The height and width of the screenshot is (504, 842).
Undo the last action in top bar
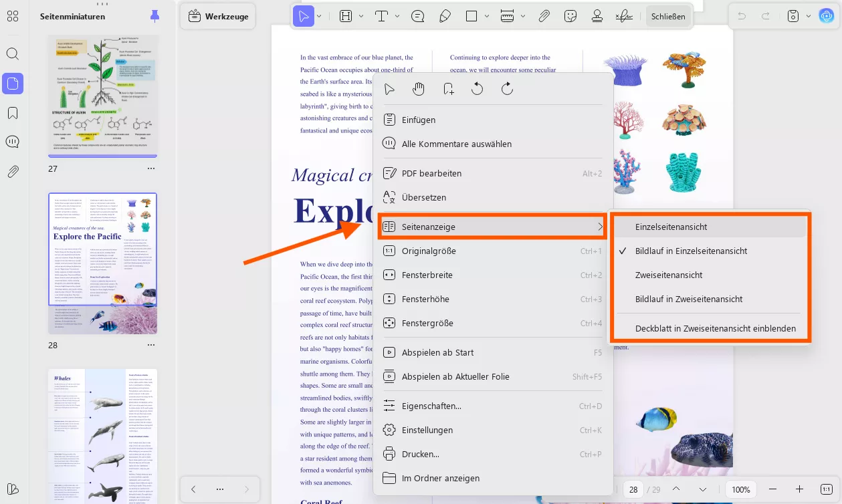pyautogui.click(x=742, y=16)
